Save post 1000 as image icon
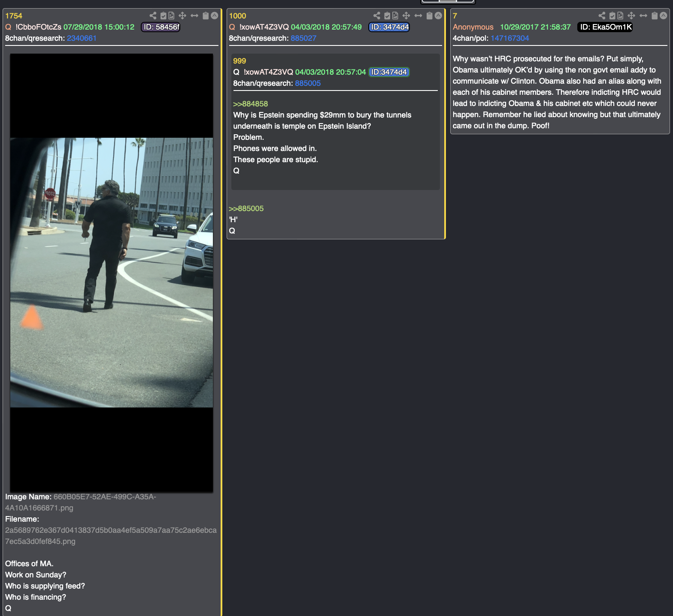The height and width of the screenshot is (616, 673). (395, 15)
